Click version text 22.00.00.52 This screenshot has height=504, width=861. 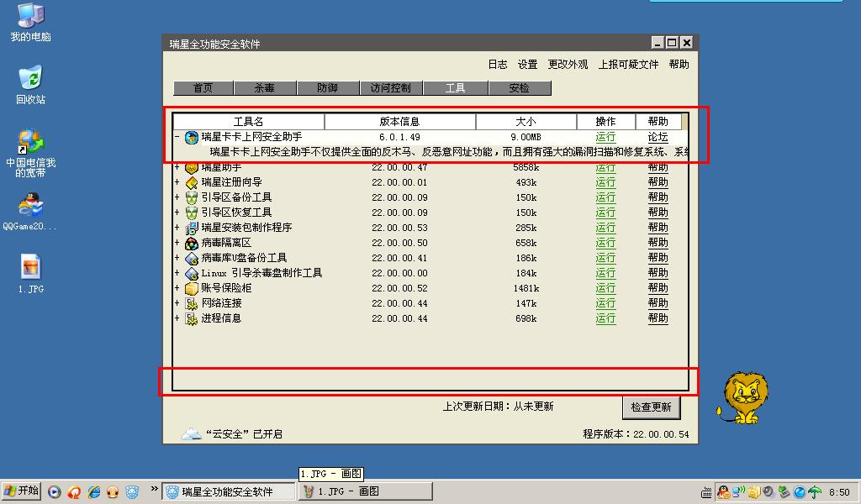pyautogui.click(x=399, y=288)
